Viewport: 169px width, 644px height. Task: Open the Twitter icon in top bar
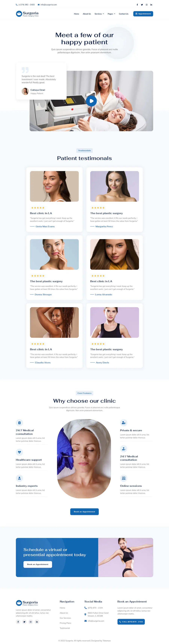(x=142, y=5)
